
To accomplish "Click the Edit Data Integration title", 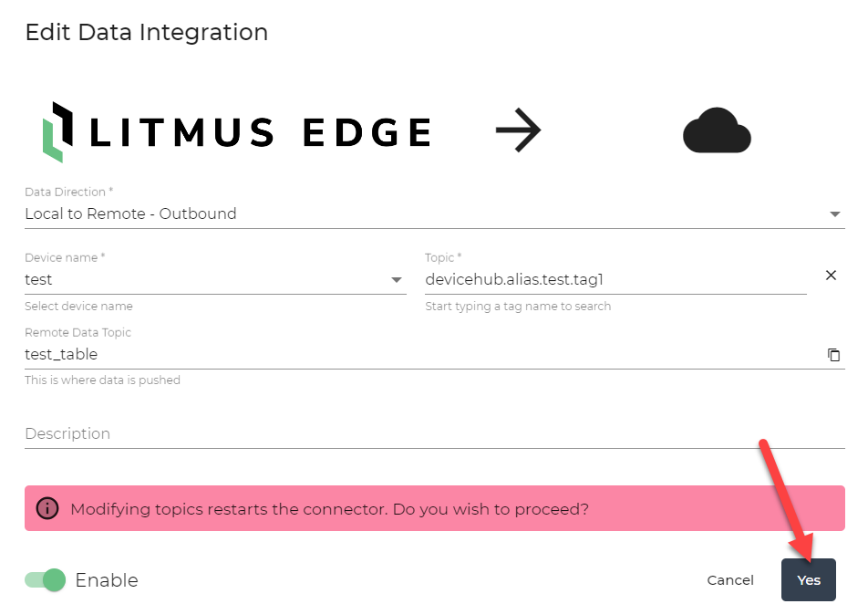I will 146,32.
